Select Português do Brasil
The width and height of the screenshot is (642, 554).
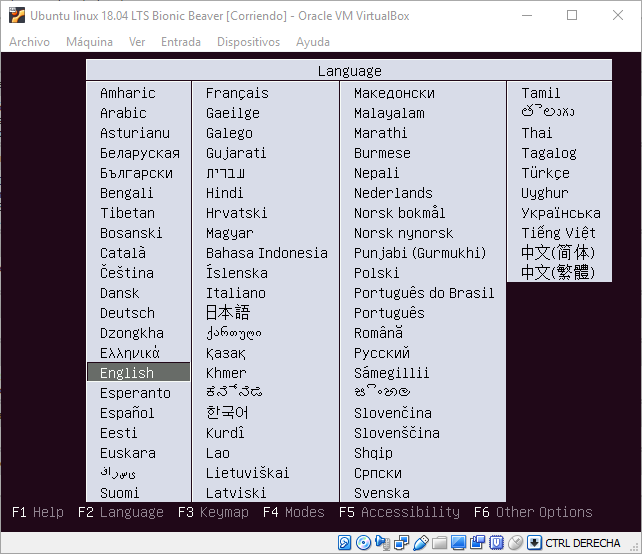pyautogui.click(x=424, y=293)
